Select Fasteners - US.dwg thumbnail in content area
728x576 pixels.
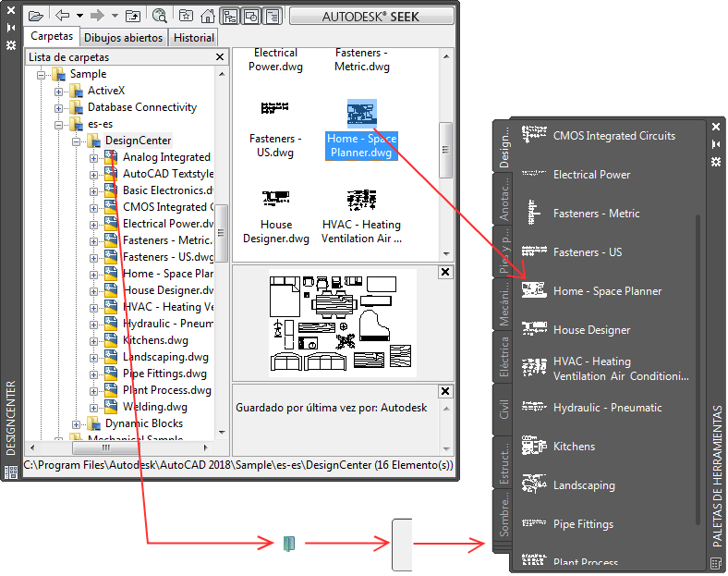click(275, 130)
